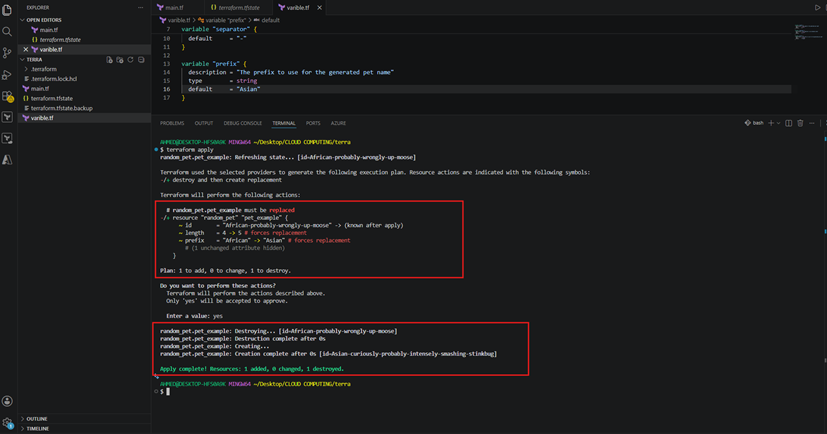The width and height of the screenshot is (827, 434).
Task: Refresh the TERRA explorer folder
Action: [x=130, y=60]
